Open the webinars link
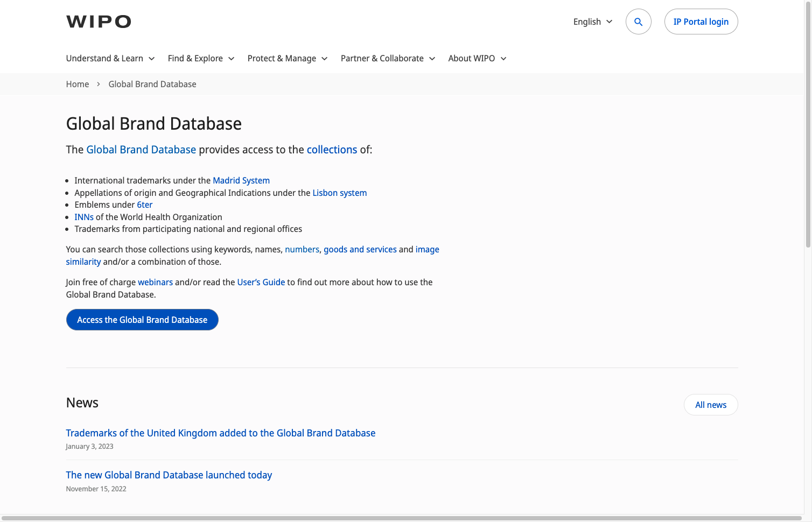 point(155,282)
